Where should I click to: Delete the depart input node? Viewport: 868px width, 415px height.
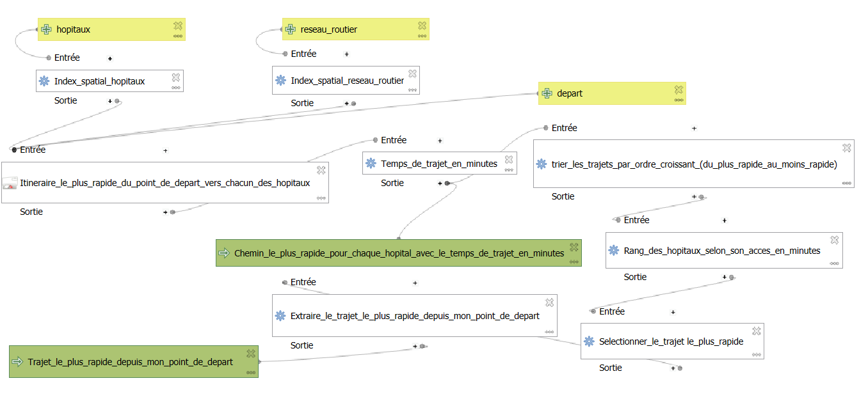point(679,90)
